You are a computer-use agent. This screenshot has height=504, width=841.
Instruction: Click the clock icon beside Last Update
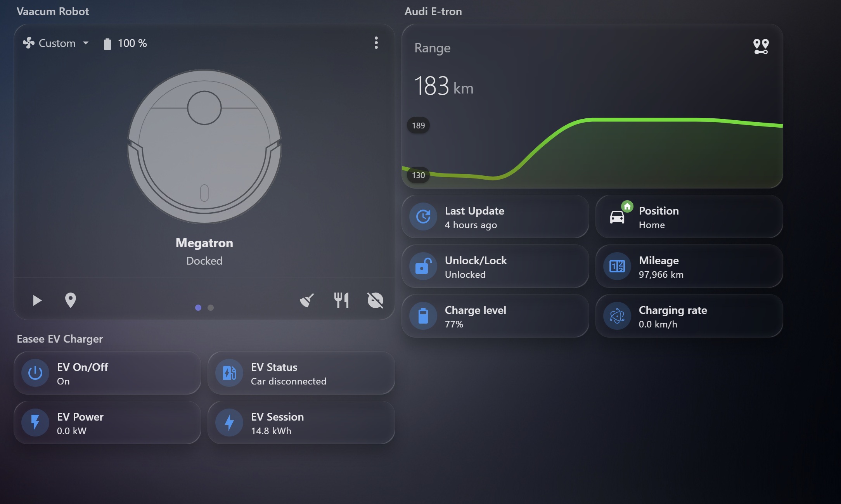click(x=423, y=217)
